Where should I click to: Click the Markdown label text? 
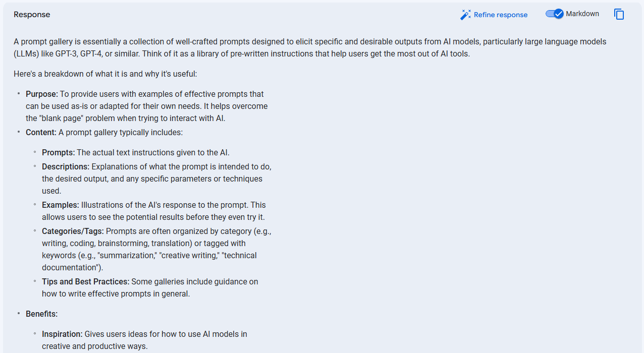point(582,14)
